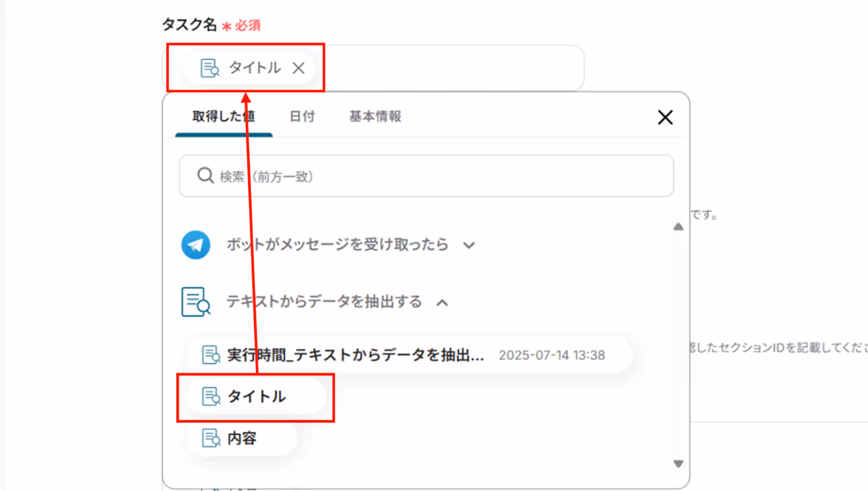868x491 pixels.
Task: Expand ボットがメッセージを受け取ったら section
Action: tap(469, 245)
